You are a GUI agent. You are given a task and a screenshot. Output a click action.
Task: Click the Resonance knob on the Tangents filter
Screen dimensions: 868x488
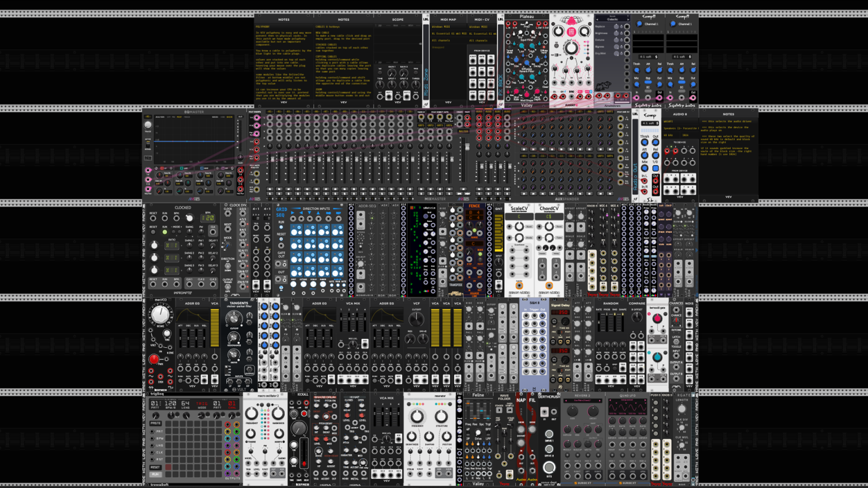(233, 337)
